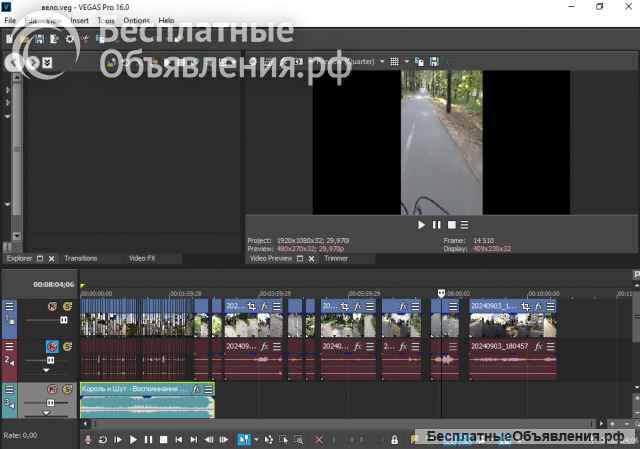Open the Help menu
This screenshot has height=449, width=640.
[166, 20]
